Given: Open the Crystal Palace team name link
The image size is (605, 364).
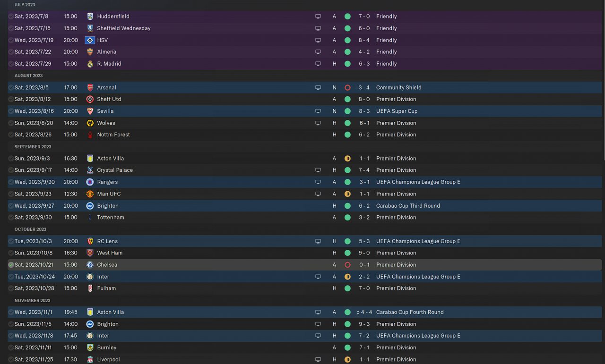Looking at the screenshot, I should [x=115, y=170].
